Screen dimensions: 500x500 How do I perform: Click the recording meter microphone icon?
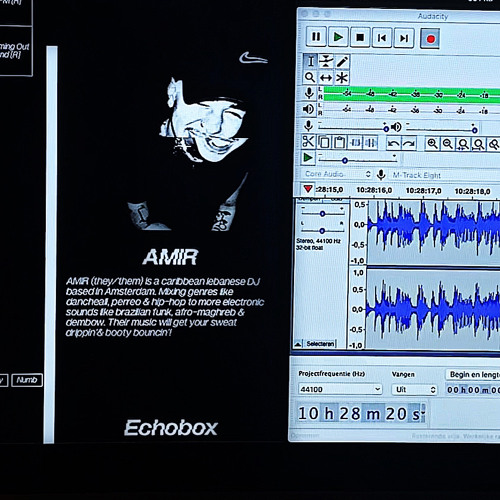(x=309, y=93)
